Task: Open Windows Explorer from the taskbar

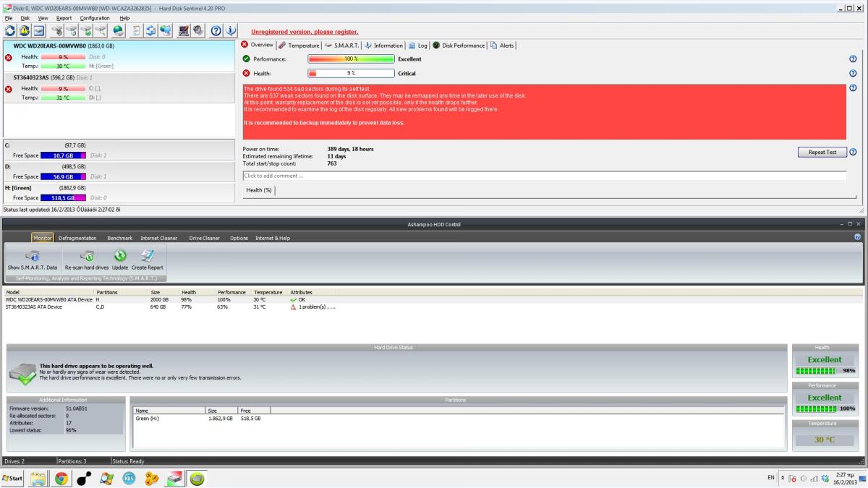Action: pos(38,479)
